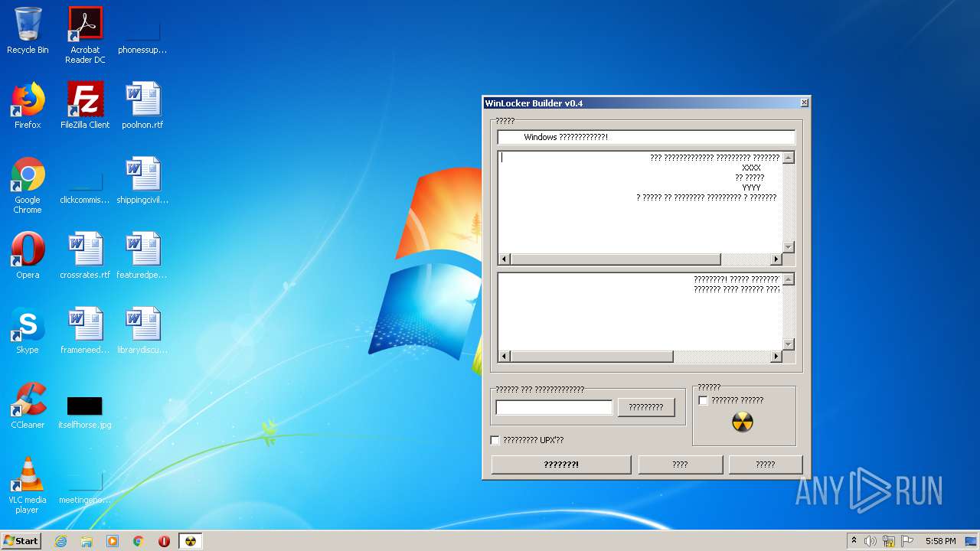Edit the Windows title text field
This screenshot has height=551, width=980.
[646, 137]
